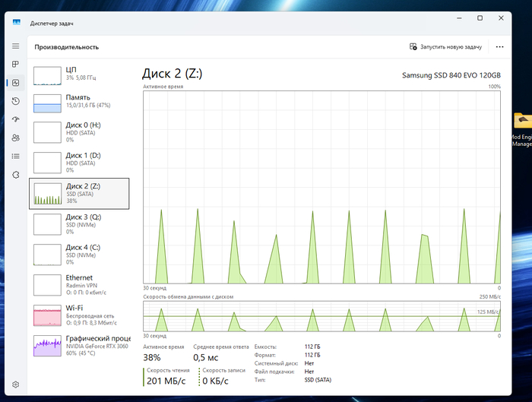This screenshot has width=532, height=402.
Task: Select the ЦП performance item
Action: click(79, 73)
